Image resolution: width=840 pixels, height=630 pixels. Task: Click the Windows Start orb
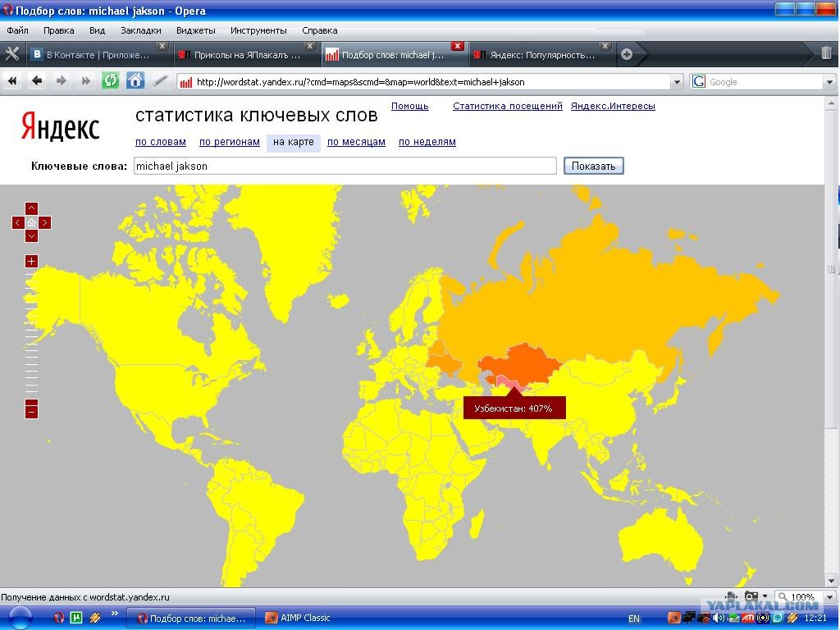click(x=20, y=619)
